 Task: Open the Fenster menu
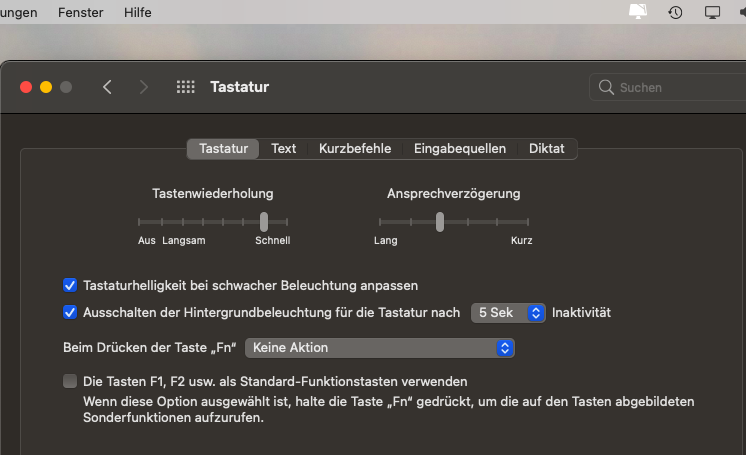81,12
